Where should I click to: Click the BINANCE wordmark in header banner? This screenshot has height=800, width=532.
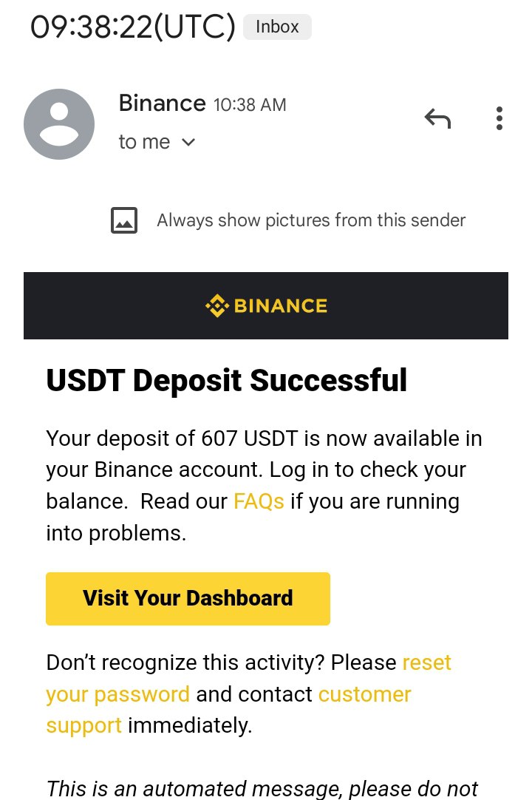[x=280, y=305]
